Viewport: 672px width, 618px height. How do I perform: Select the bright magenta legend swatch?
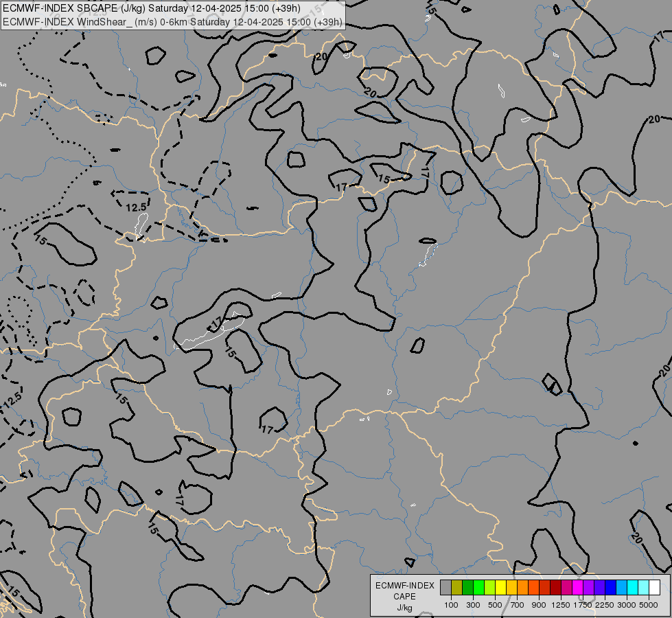577,587
